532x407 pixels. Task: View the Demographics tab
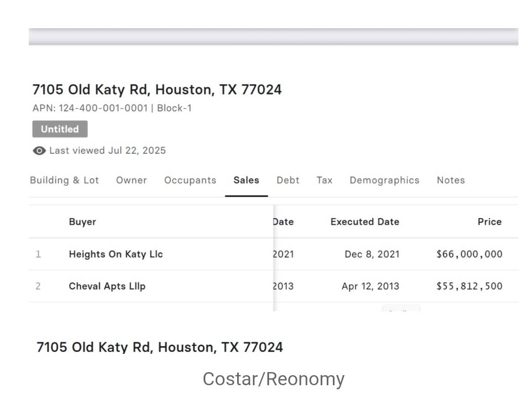pos(385,180)
